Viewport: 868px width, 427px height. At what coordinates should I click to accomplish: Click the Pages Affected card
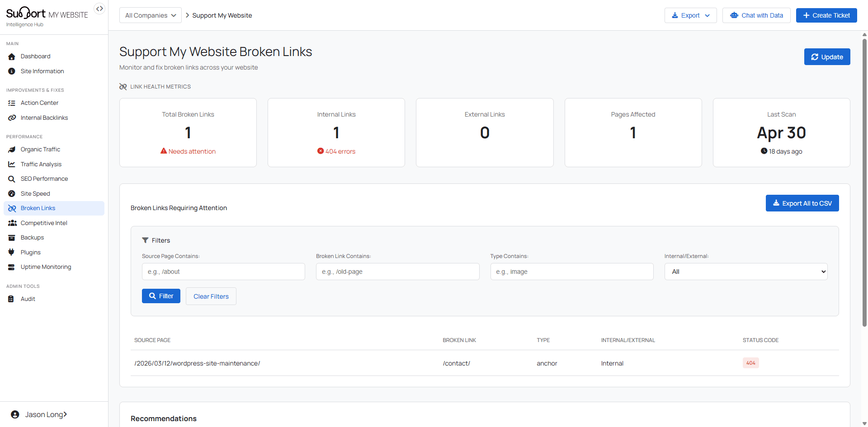(x=633, y=132)
